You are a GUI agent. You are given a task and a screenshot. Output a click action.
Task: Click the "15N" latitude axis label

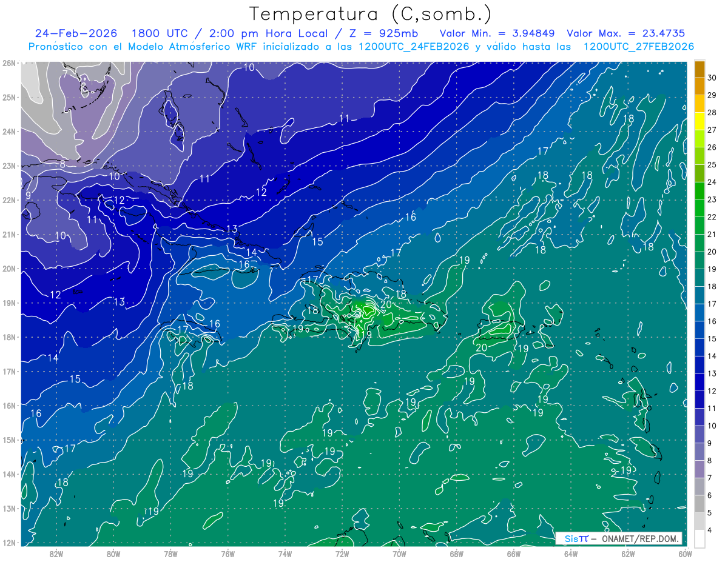coord(8,440)
